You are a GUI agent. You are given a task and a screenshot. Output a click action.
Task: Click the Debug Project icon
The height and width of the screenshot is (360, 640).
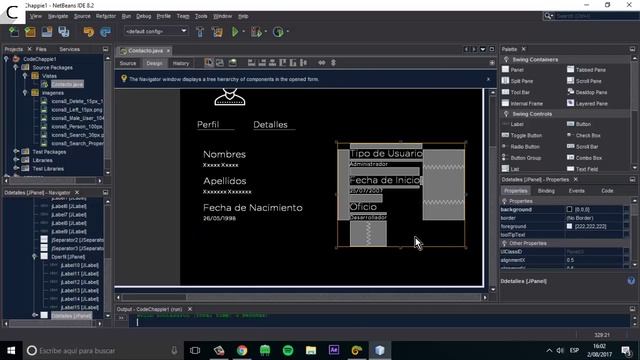pyautogui.click(x=256, y=31)
